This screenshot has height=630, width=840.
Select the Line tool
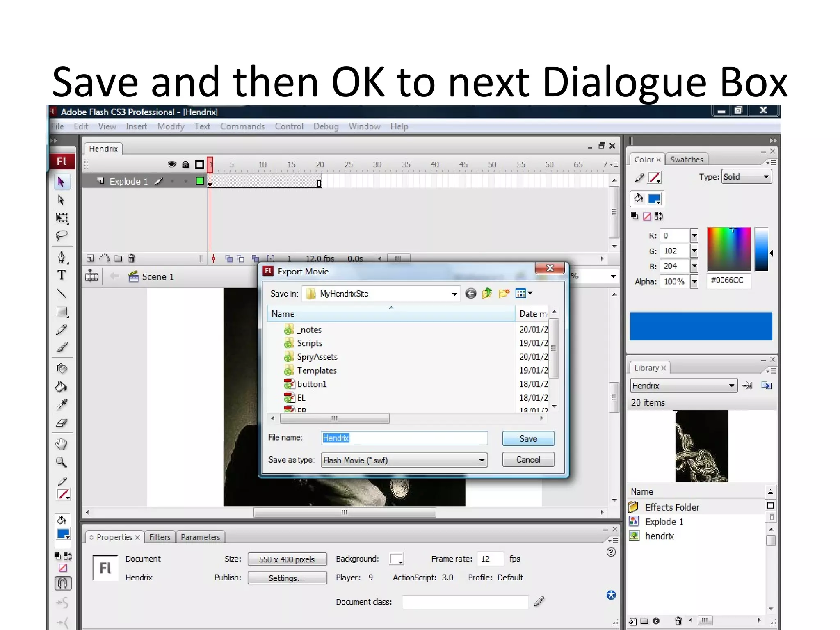62,293
